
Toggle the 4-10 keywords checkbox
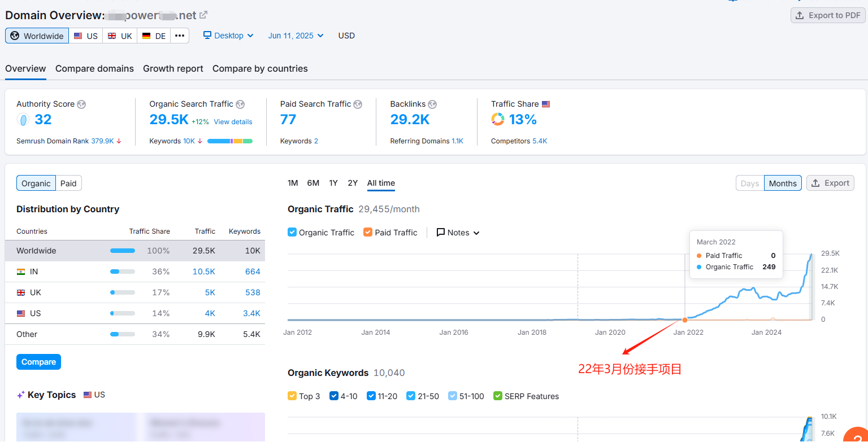click(334, 396)
